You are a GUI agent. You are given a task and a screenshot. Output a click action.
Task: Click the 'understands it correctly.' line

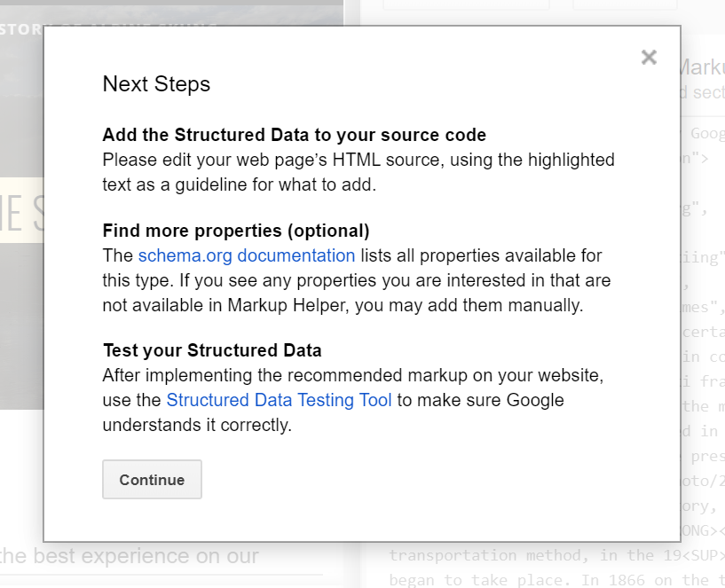point(197,425)
